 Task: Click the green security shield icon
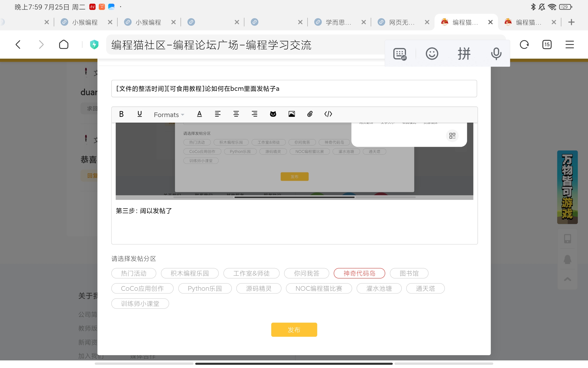[x=94, y=45]
